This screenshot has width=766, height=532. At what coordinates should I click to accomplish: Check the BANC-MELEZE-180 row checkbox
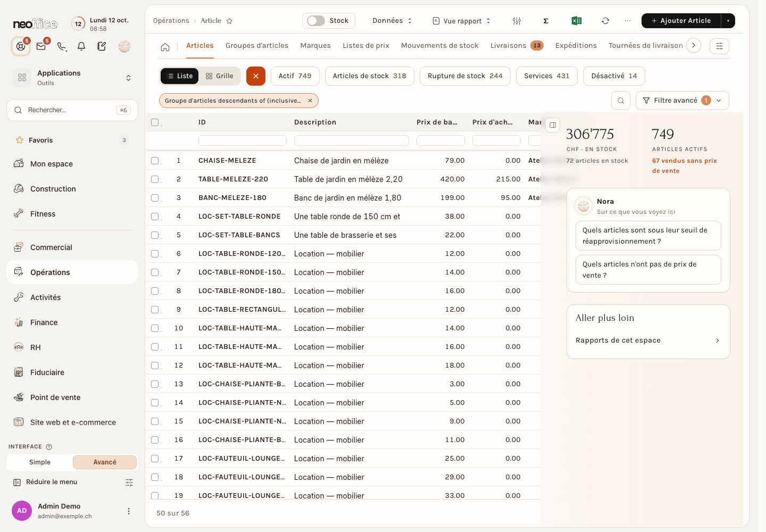(155, 198)
